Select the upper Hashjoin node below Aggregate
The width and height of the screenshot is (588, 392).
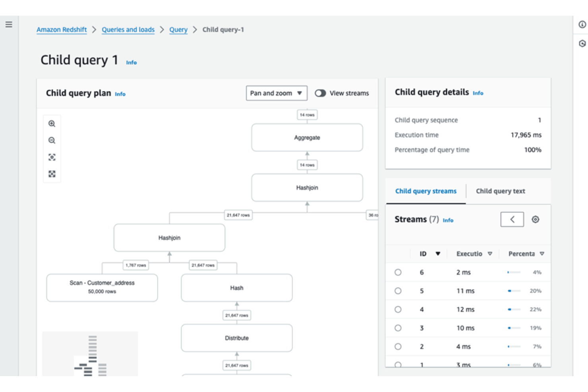[x=307, y=187]
